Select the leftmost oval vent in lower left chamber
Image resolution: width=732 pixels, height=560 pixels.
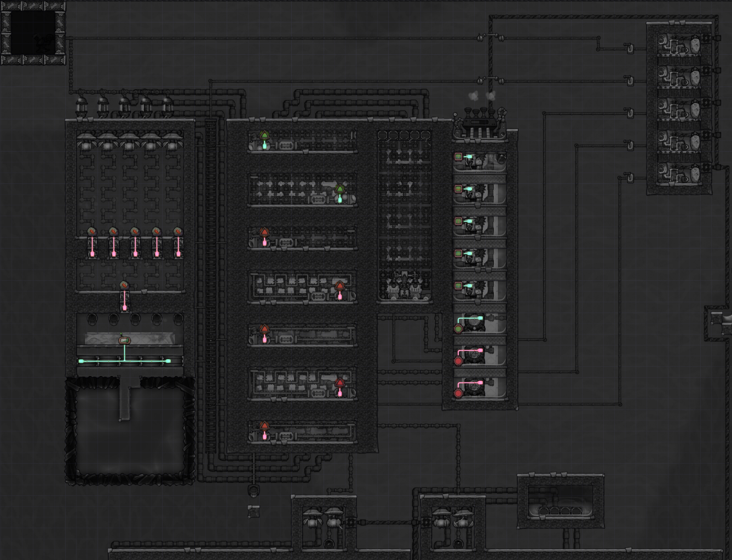pyautogui.click(x=92, y=319)
